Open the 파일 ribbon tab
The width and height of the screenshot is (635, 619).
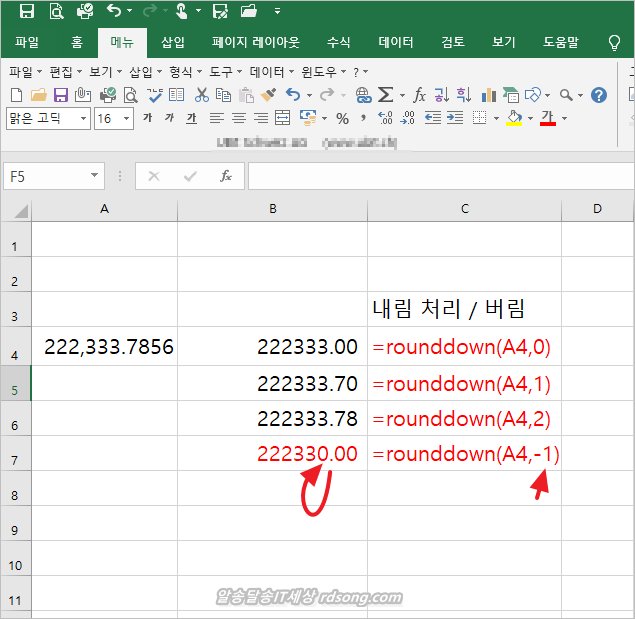(27, 43)
